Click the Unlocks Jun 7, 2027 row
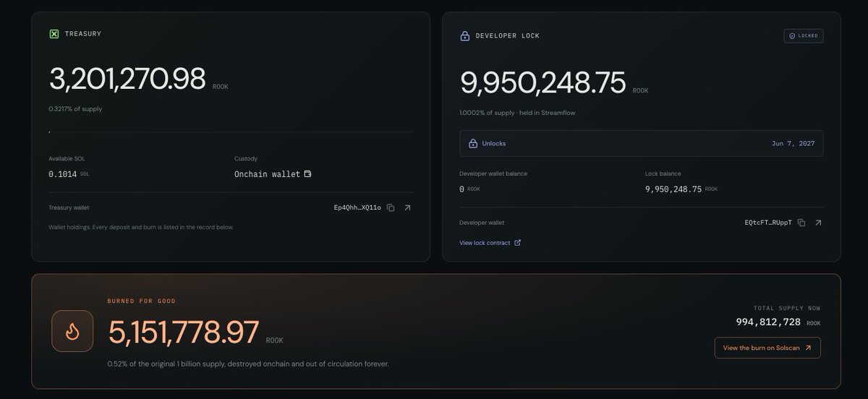This screenshot has height=399, width=868. [x=641, y=143]
